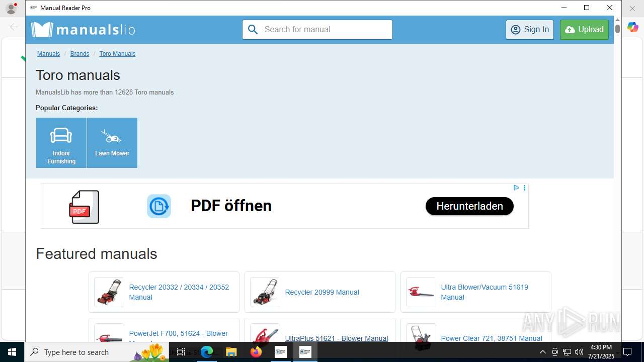Close the Manual Reader Pro window
The image size is (644, 362).
[610, 8]
